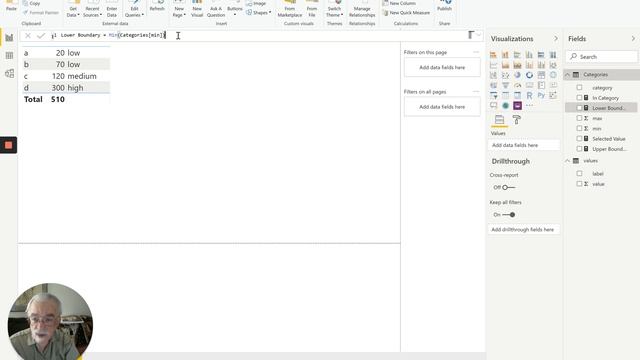The height and width of the screenshot is (360, 640).
Task: Click inside the Lower Boundary formula text
Action: click(113, 36)
